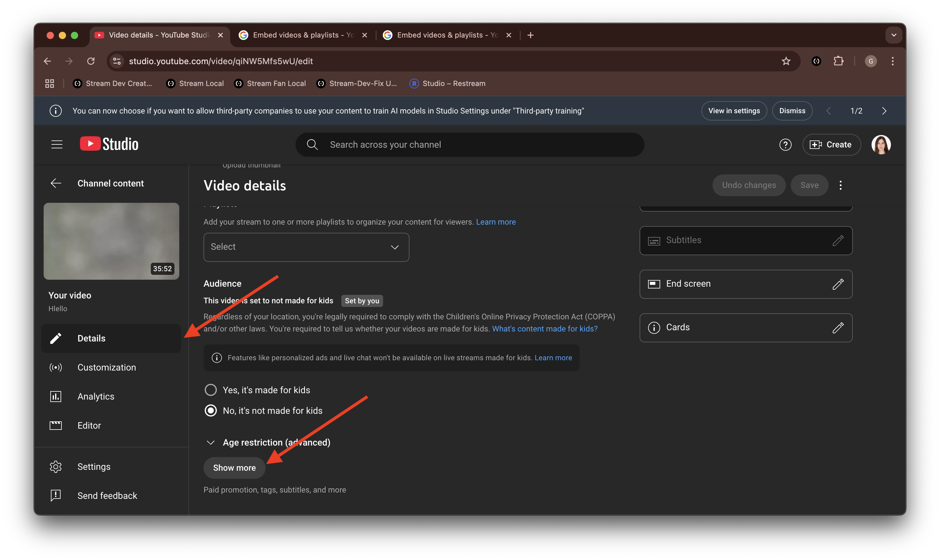Open the three-dot options menu beside Save

click(840, 185)
